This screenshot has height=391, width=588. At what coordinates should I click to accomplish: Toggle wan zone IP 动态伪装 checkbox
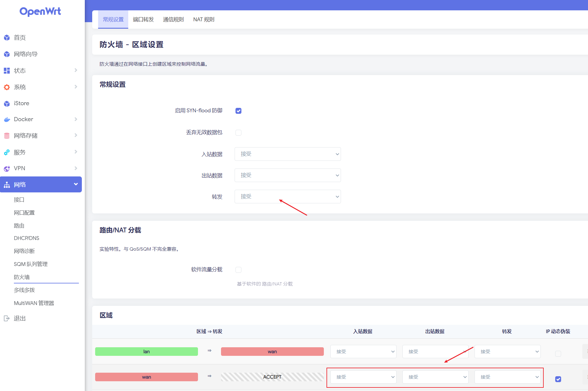[x=558, y=379]
